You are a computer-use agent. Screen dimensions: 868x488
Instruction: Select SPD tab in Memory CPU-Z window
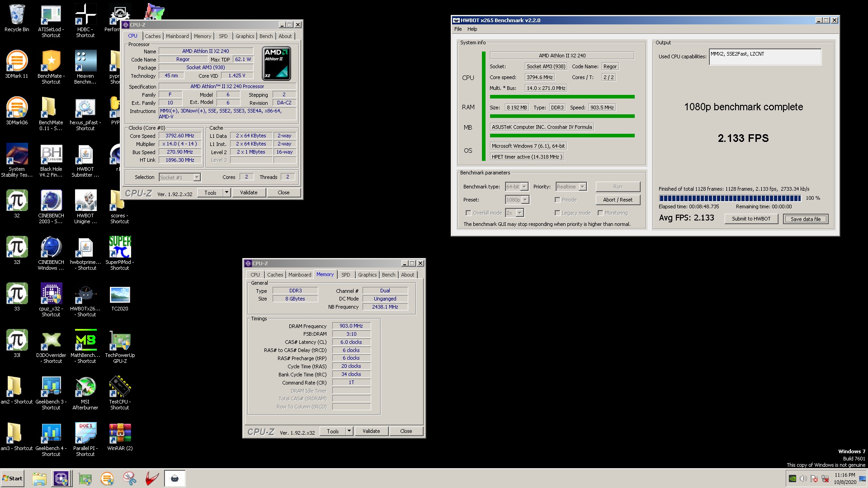pyautogui.click(x=346, y=275)
